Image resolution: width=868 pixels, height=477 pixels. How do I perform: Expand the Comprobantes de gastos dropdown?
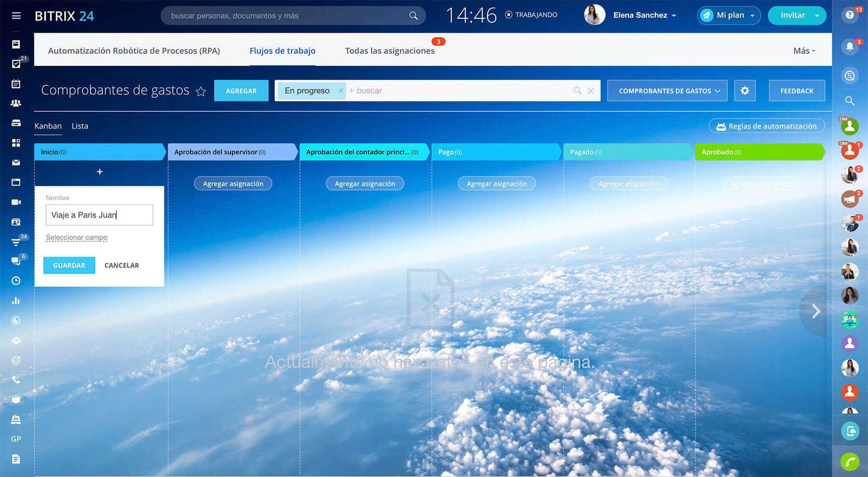[x=667, y=91]
